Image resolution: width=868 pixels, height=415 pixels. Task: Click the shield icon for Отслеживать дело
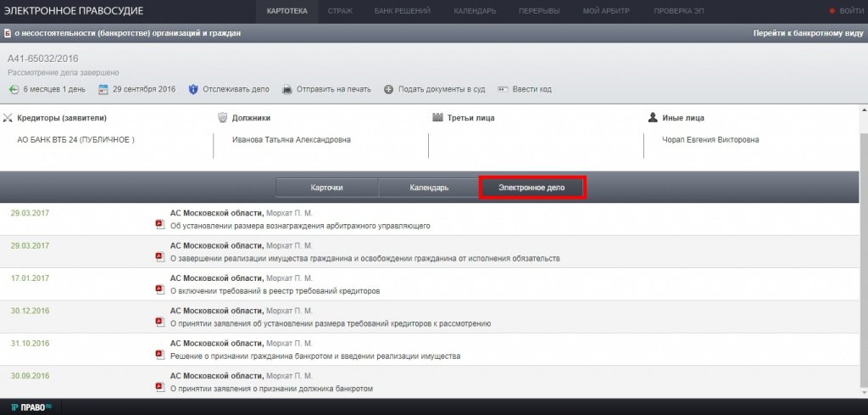pyautogui.click(x=193, y=89)
